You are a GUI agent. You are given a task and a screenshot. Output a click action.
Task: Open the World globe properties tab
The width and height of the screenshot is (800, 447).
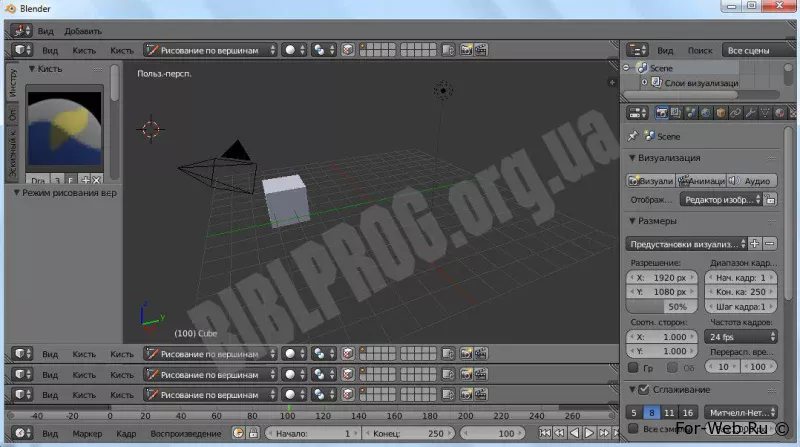click(x=706, y=113)
